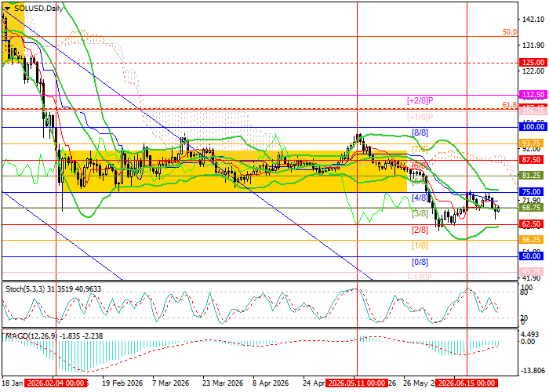This screenshot has width=549, height=392.
Task: Click the 7 Mar 2026 date label
Action: 170,383
